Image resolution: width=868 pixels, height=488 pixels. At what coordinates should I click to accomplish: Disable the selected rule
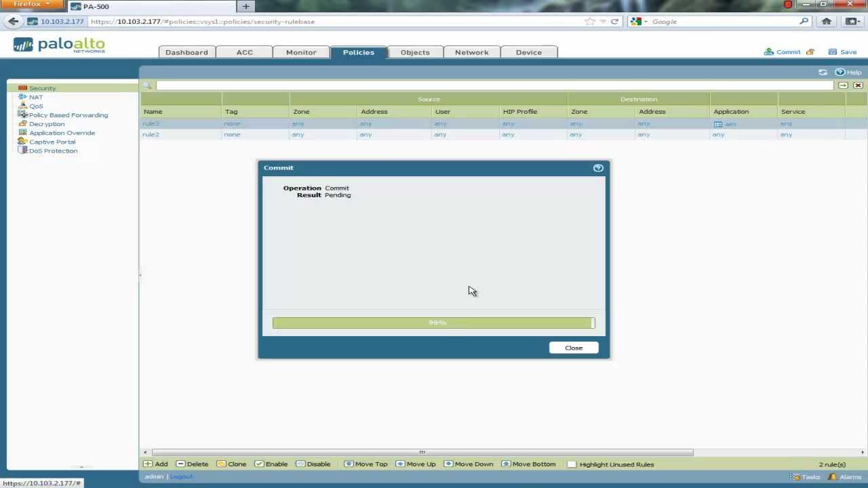coord(313,464)
